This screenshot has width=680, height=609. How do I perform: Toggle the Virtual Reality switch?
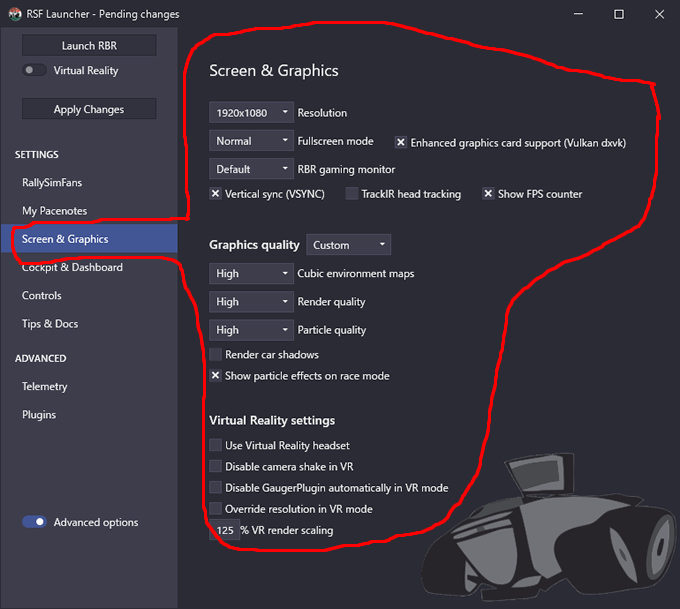pyautogui.click(x=34, y=70)
